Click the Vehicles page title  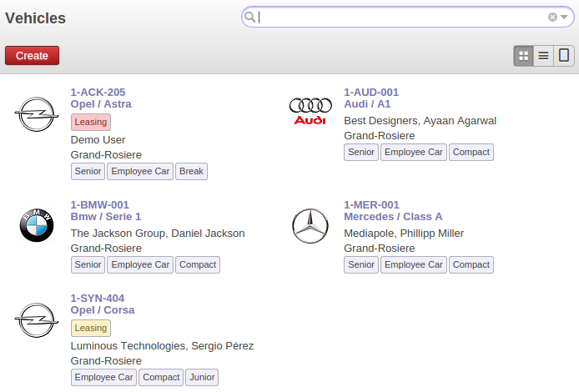pos(35,18)
